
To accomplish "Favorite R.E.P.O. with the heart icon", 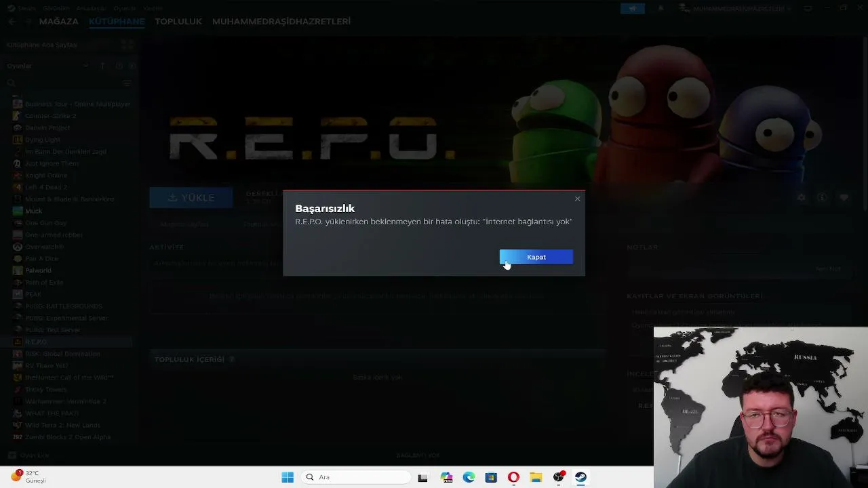I will (x=844, y=197).
